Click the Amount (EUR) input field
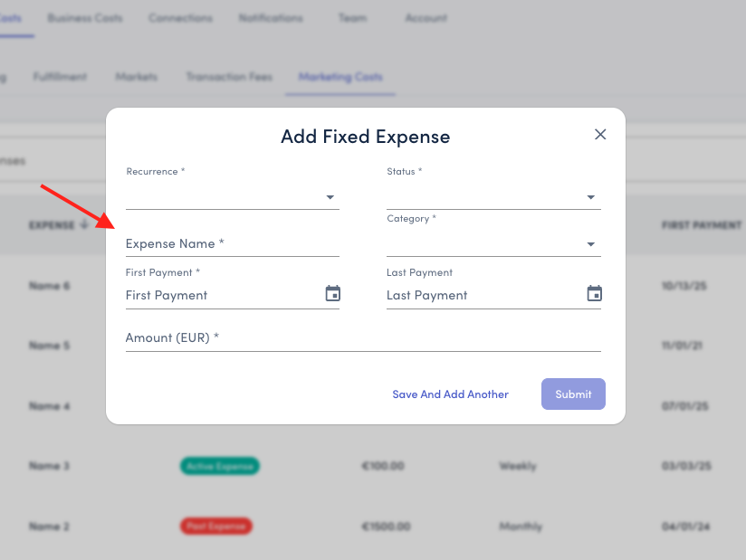 tap(362, 338)
